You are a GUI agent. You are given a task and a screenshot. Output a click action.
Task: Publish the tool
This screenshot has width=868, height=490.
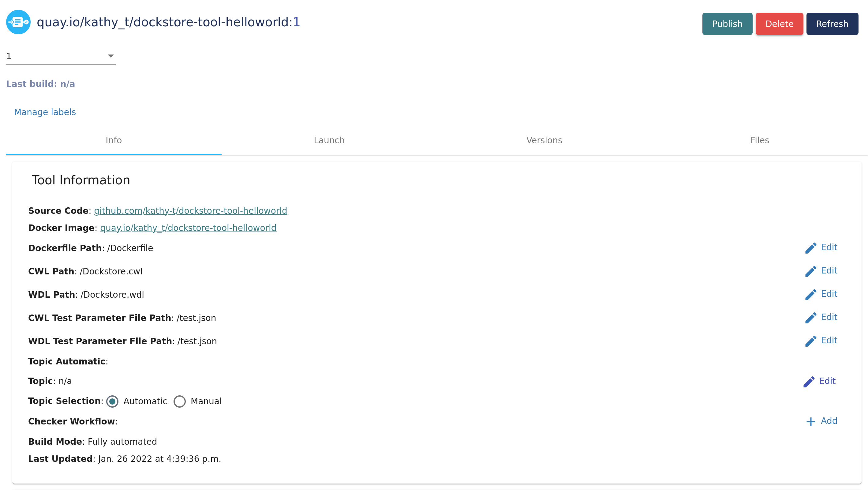pyautogui.click(x=727, y=24)
